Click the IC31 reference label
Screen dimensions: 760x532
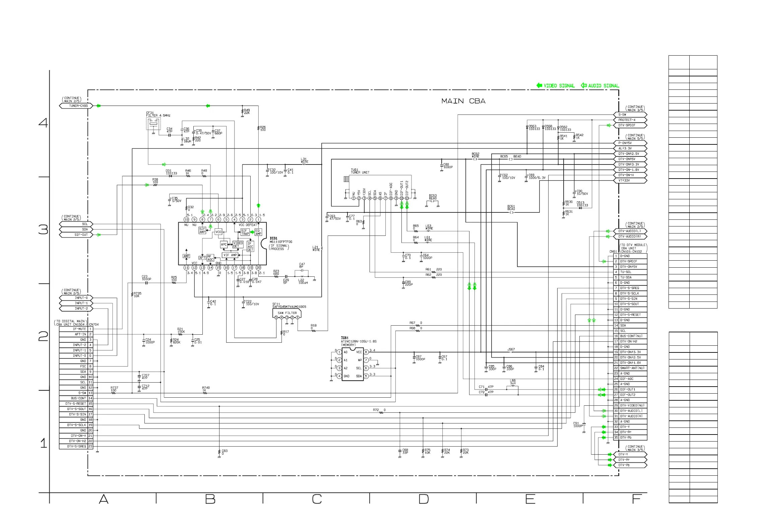pos(273,239)
